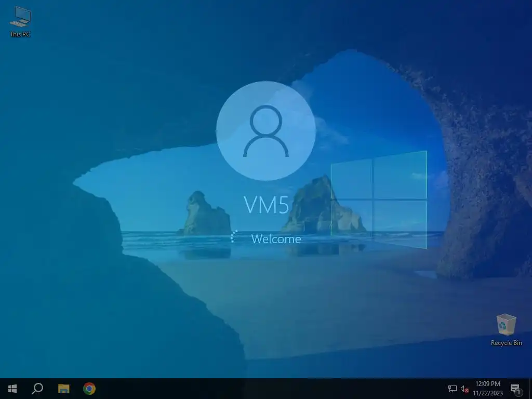This screenshot has height=399, width=532.
Task: Click the taskbar Search magnifier
Action: (37, 389)
